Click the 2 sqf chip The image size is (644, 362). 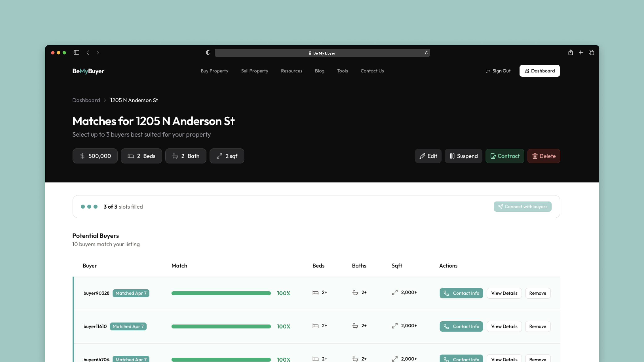(x=227, y=156)
